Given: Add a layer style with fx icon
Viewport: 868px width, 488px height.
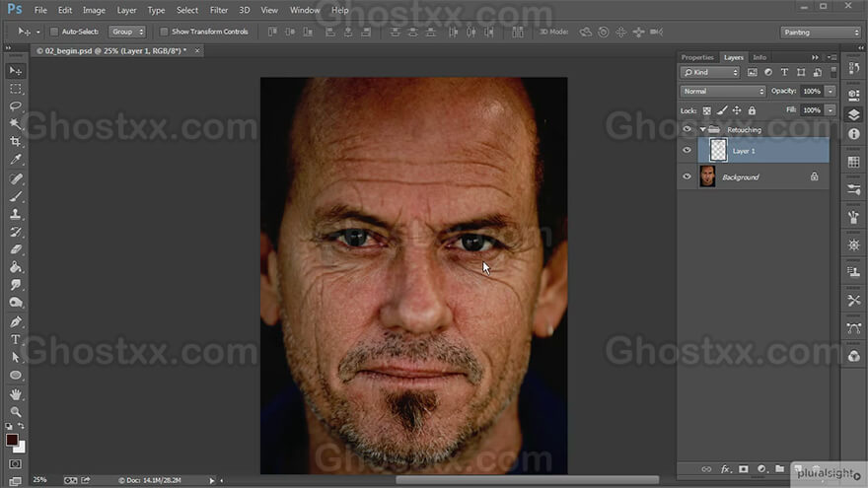Looking at the screenshot, I should 725,469.
